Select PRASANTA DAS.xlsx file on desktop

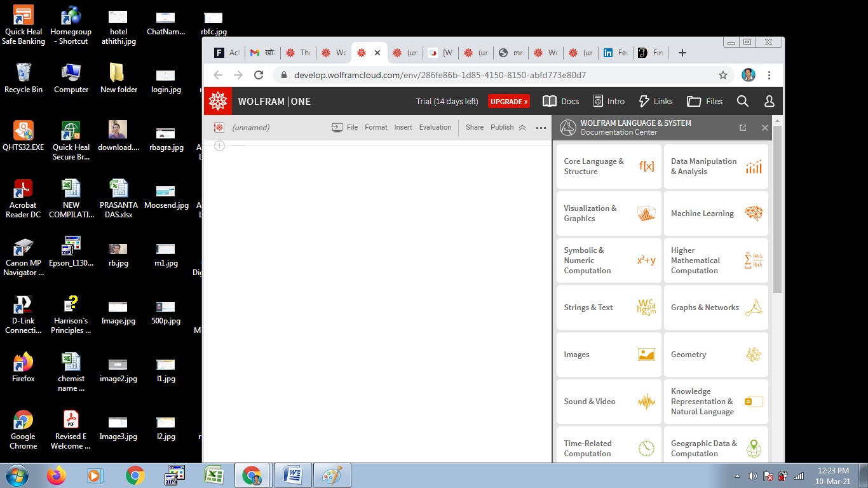coord(119,199)
